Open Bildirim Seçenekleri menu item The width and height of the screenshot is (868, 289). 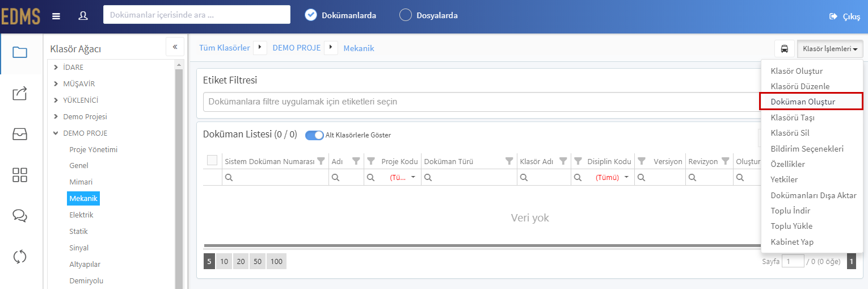812,149
